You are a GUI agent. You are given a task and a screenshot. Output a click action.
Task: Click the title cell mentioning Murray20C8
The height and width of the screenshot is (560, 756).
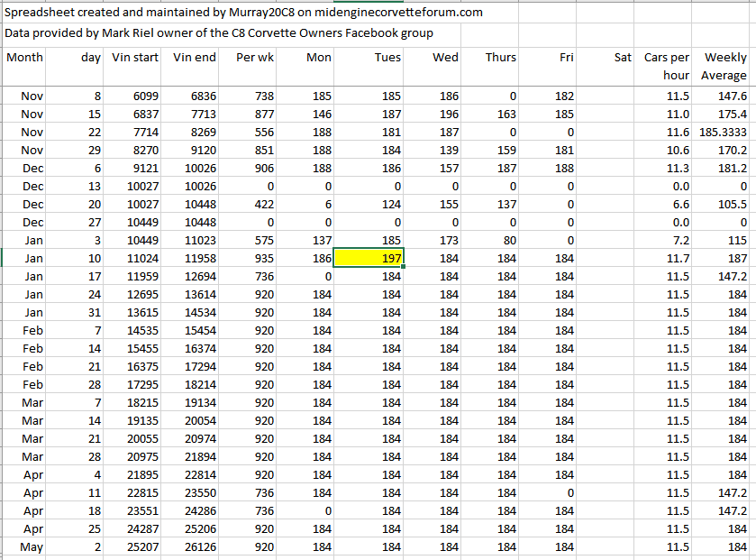coord(243,13)
